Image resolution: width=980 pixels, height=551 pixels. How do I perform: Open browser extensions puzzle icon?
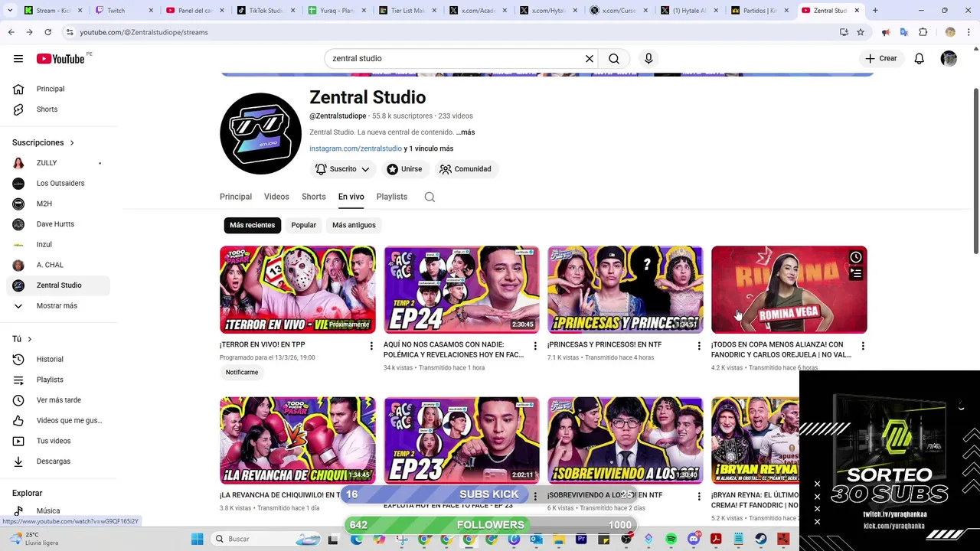(923, 32)
